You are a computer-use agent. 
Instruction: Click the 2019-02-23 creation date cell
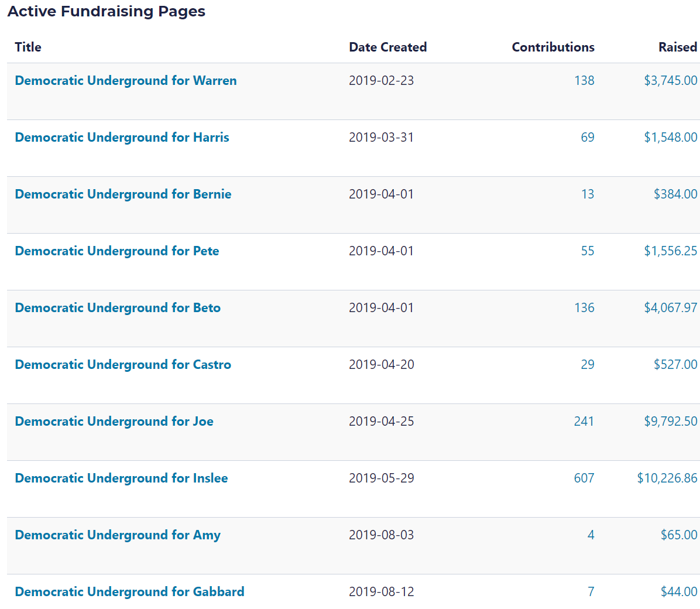(381, 81)
